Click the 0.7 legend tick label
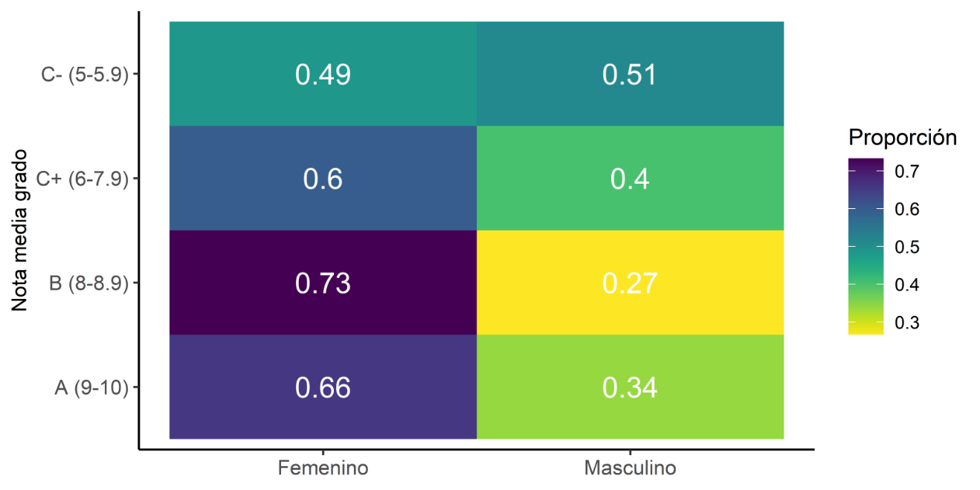Viewport: 980px width, 490px height. point(907,172)
